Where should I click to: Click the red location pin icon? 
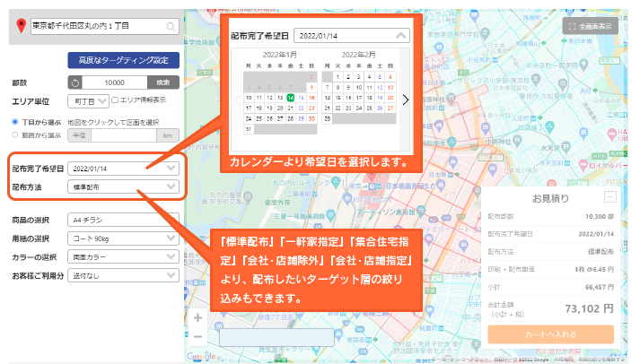[22, 26]
